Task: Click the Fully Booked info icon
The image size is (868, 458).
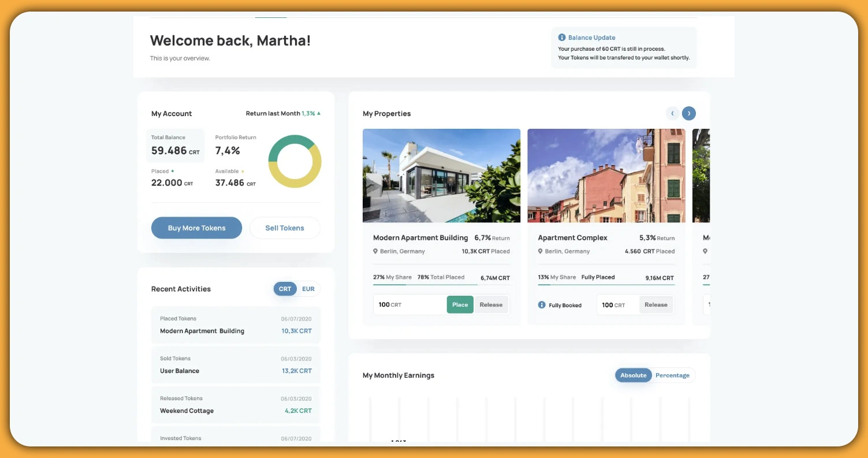Action: pyautogui.click(x=542, y=305)
